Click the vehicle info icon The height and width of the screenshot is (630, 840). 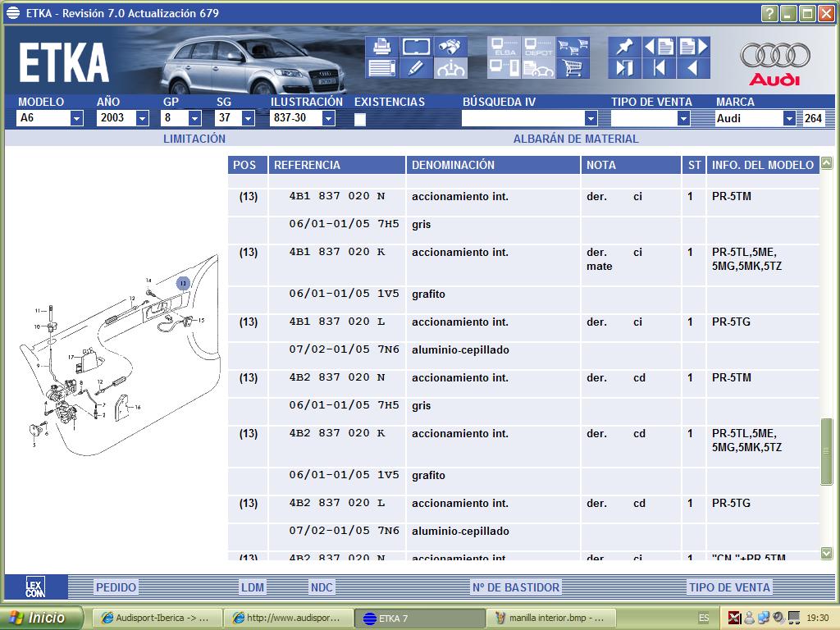pyautogui.click(x=450, y=68)
